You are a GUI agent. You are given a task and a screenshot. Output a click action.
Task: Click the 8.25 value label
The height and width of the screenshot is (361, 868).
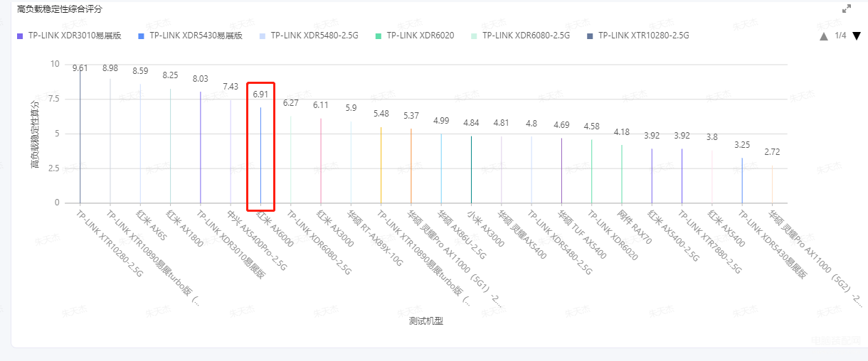(x=170, y=75)
